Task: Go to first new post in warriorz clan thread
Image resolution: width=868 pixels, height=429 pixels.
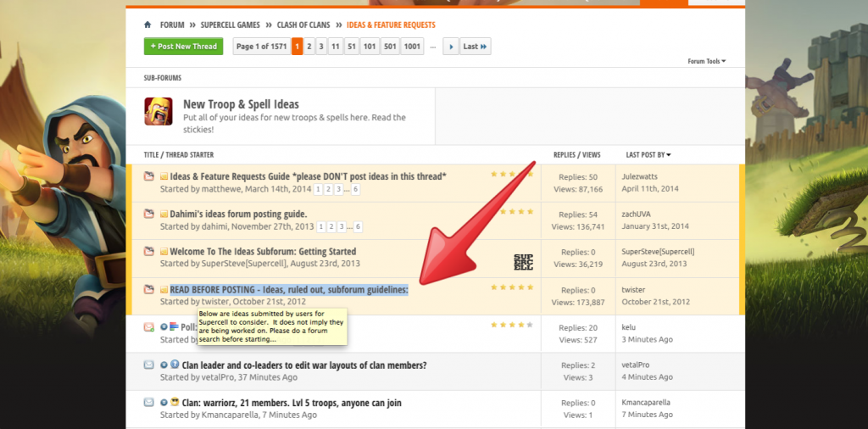Action: tap(164, 402)
